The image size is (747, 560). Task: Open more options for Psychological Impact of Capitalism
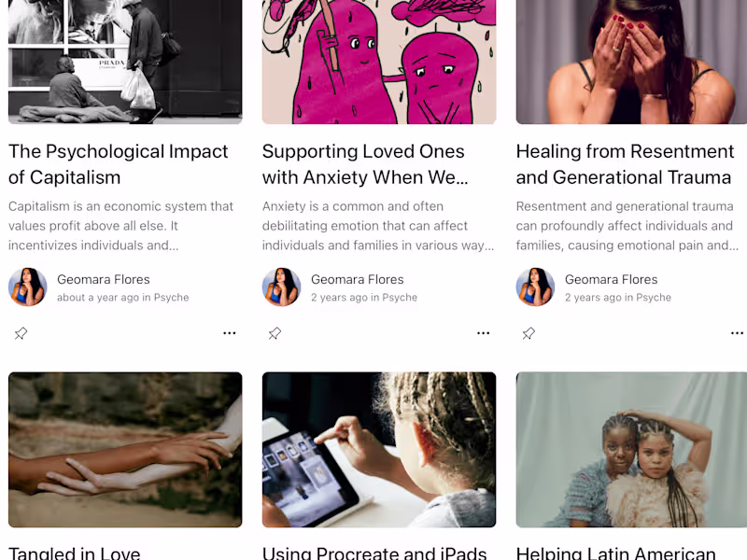click(229, 333)
